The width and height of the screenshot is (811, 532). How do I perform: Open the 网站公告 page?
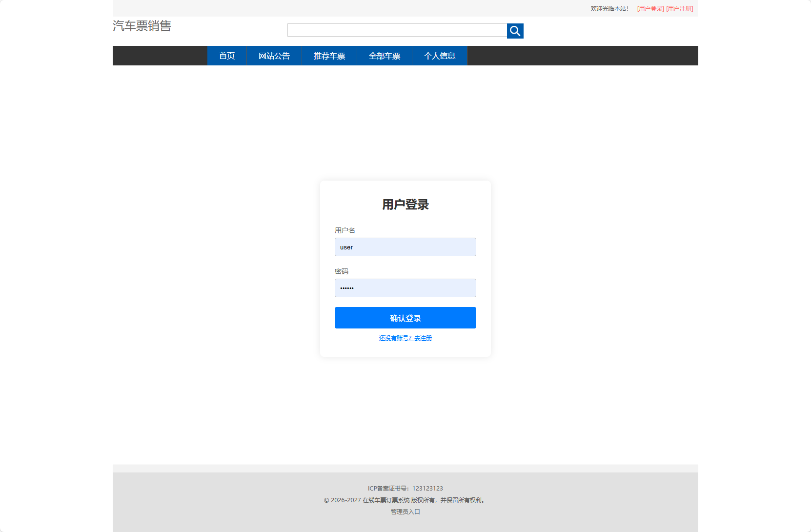pos(274,56)
